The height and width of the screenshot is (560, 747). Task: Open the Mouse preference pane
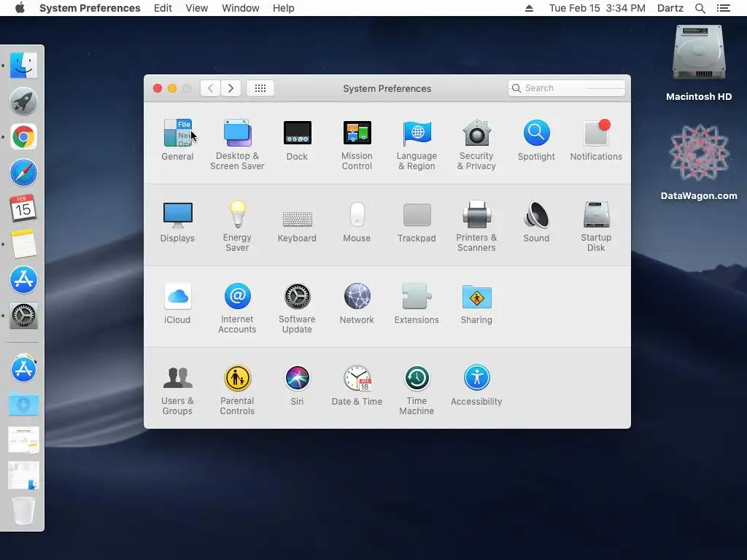357,222
